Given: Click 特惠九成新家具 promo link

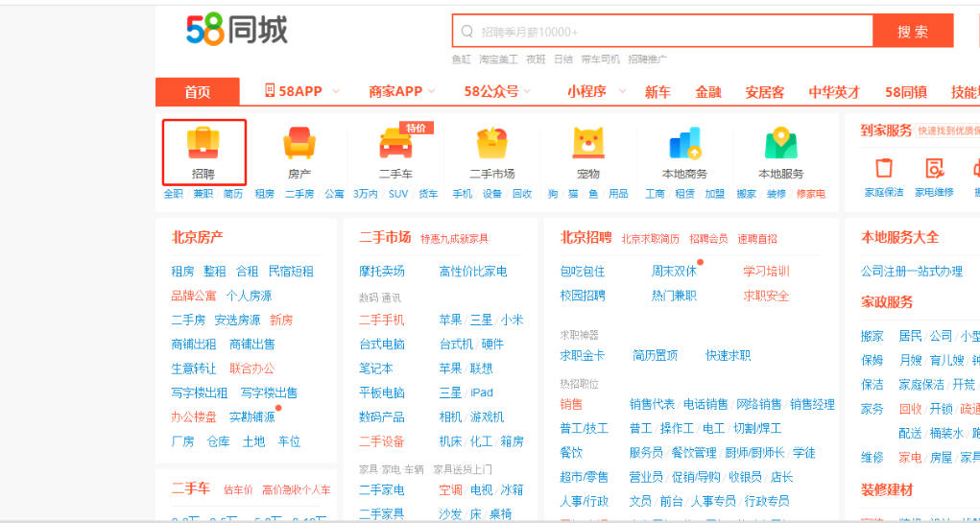Looking at the screenshot, I should (x=454, y=239).
